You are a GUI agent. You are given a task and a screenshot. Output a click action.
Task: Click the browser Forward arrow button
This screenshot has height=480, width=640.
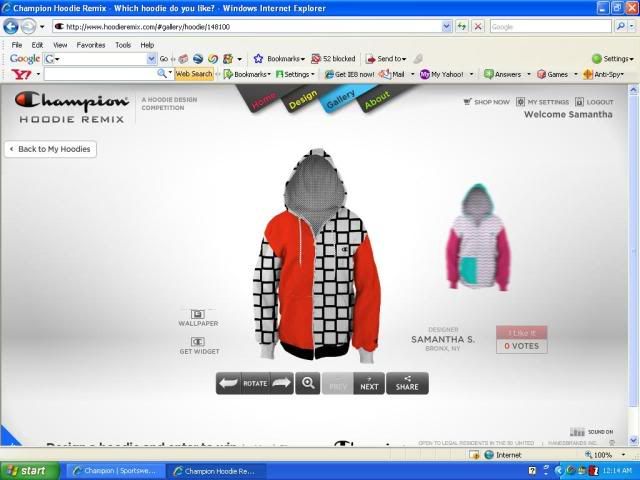pos(28,27)
